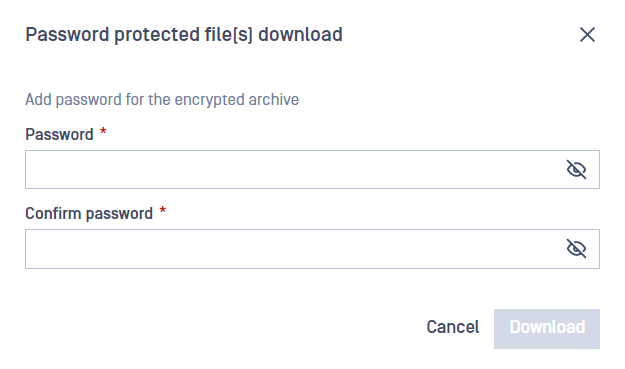
Task: Click the red asterisk beside Password label
Action: (103, 131)
